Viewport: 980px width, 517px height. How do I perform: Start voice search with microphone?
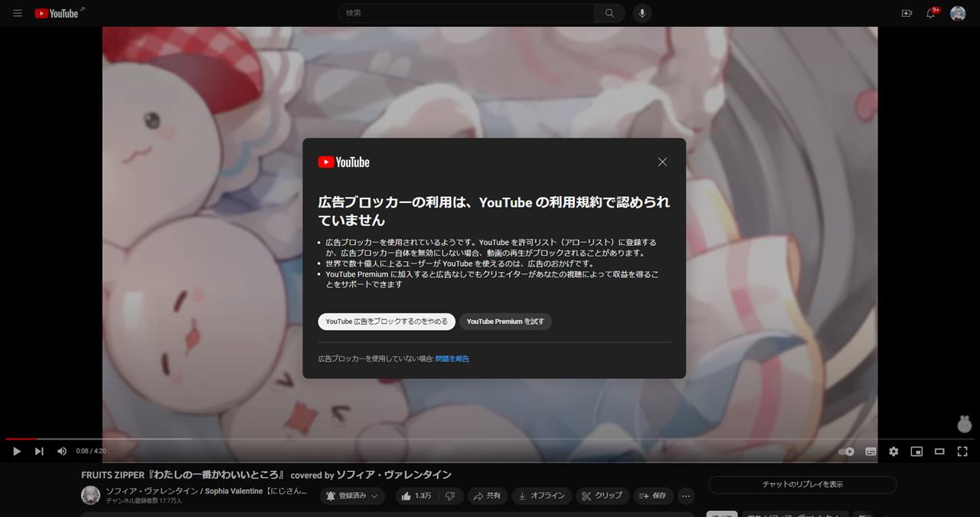[x=642, y=13]
